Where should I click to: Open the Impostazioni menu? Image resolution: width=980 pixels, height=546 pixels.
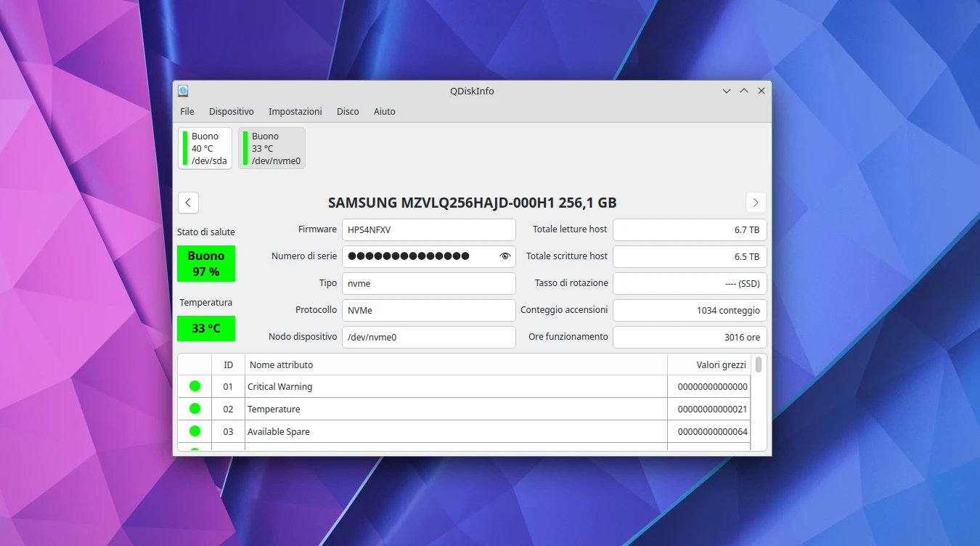coord(295,112)
